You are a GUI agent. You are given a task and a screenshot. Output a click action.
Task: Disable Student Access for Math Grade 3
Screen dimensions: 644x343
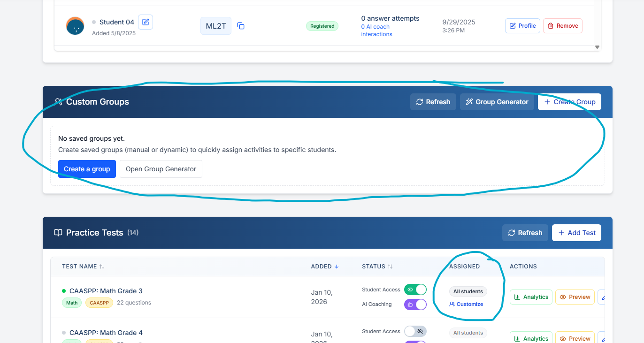[415, 290]
